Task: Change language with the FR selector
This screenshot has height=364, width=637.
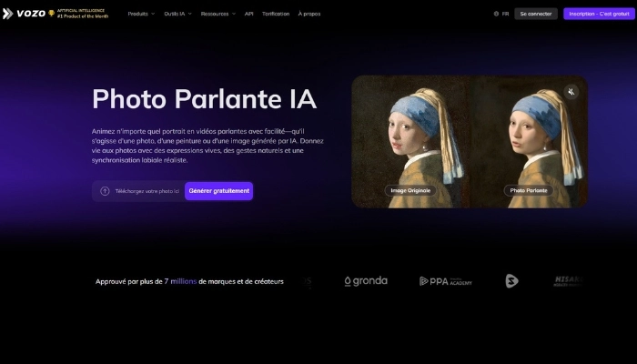Action: (x=501, y=14)
